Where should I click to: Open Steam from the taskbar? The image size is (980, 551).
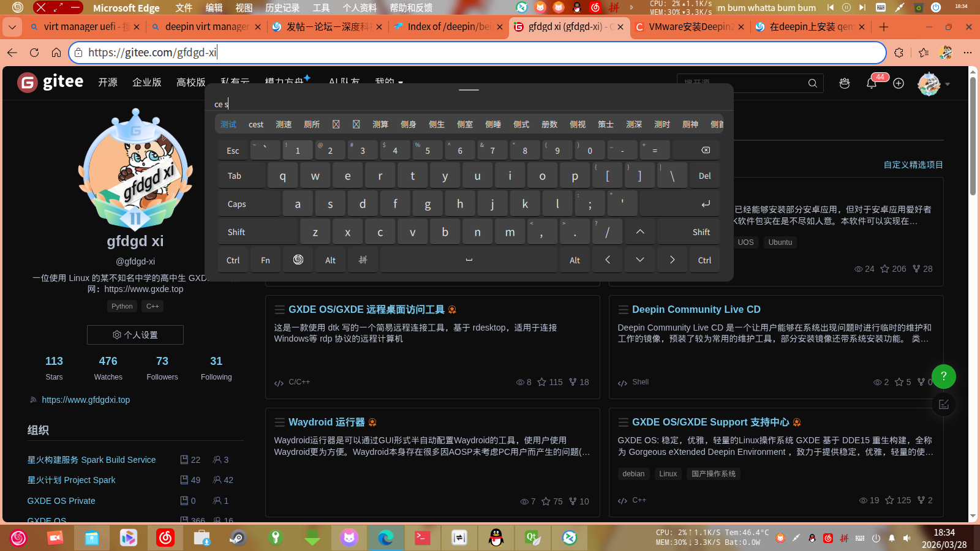[x=238, y=538]
